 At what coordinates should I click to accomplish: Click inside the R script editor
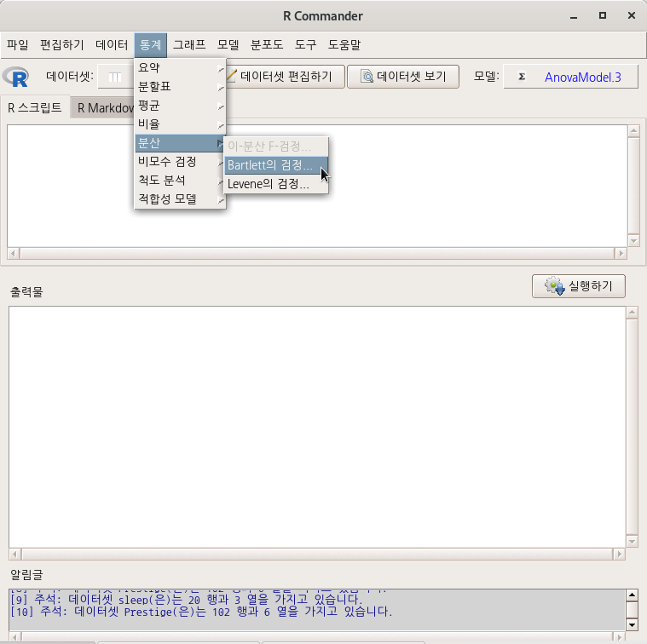[x=317, y=186]
